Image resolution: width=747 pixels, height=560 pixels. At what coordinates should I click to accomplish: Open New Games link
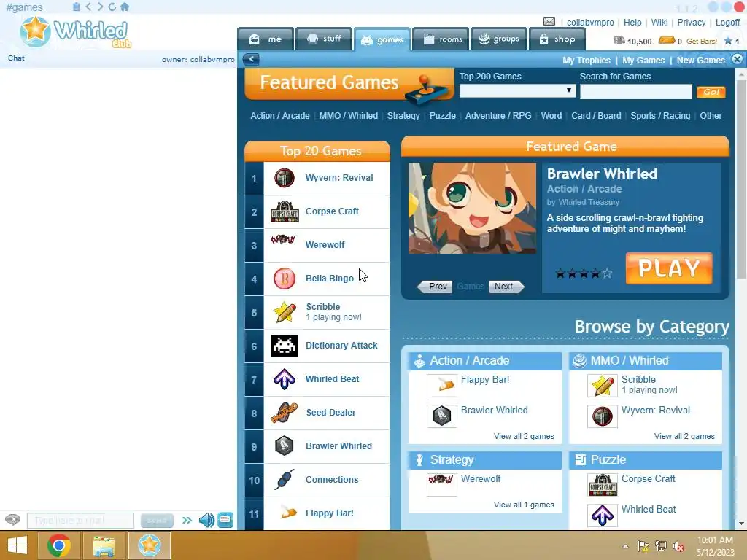point(700,60)
